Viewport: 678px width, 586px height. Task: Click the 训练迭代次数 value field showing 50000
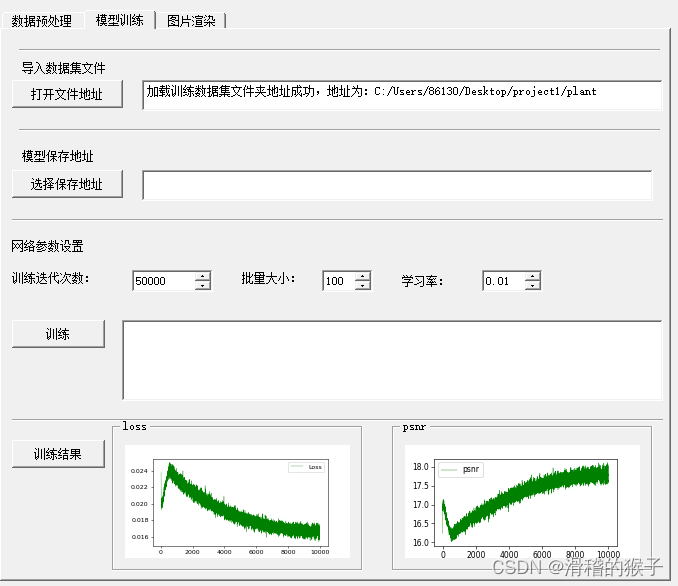(164, 281)
